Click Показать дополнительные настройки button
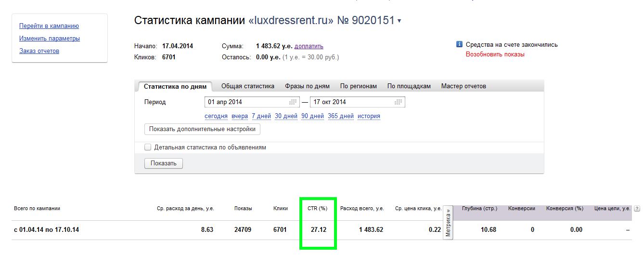 click(202, 129)
